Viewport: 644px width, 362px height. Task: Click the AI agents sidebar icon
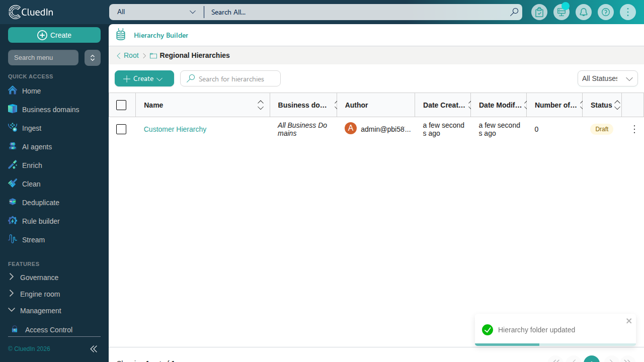[13, 146]
